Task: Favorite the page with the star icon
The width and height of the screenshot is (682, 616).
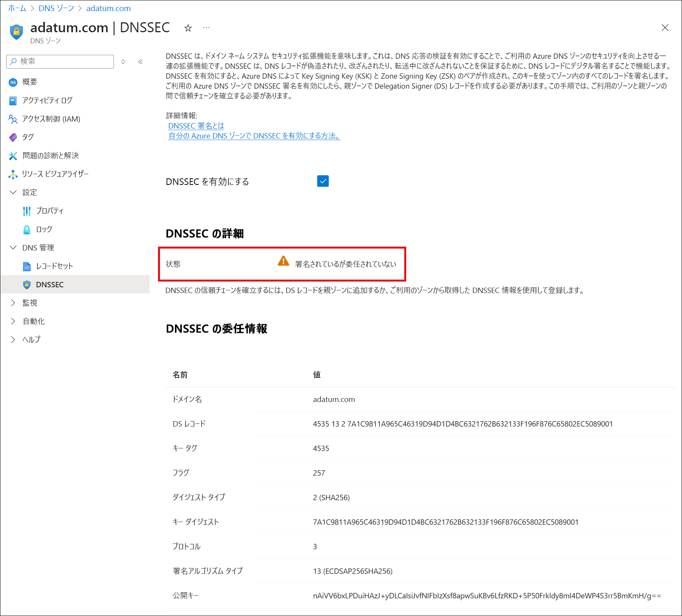Action: (188, 28)
